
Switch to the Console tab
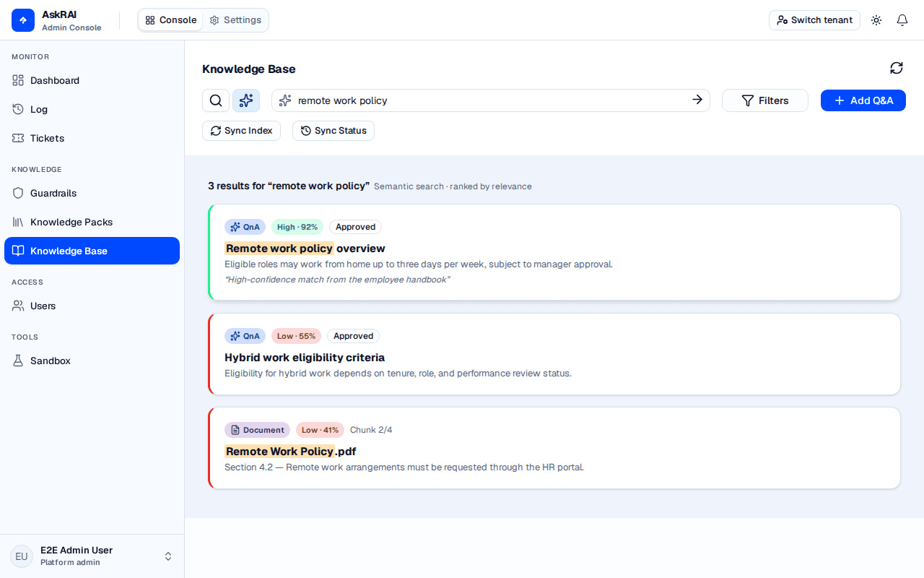pyautogui.click(x=171, y=20)
